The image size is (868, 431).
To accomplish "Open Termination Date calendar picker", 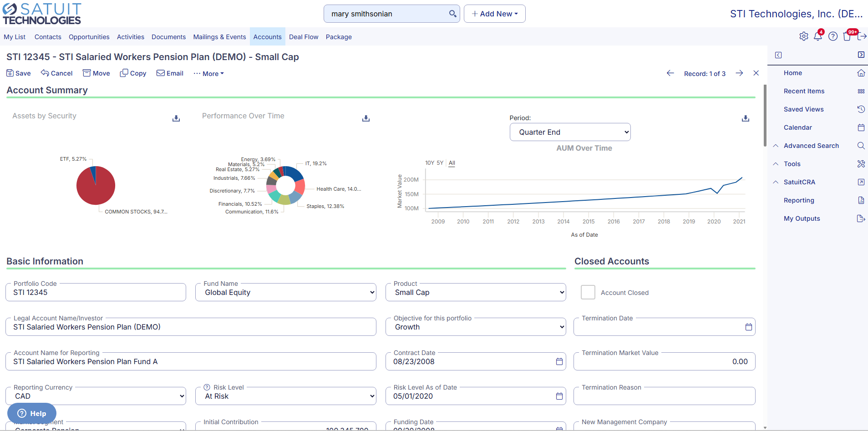I will [x=749, y=327].
